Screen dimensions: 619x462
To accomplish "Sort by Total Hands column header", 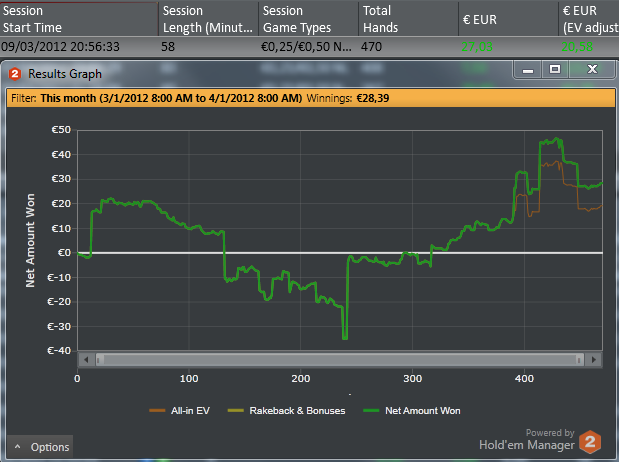I will tap(408, 19).
